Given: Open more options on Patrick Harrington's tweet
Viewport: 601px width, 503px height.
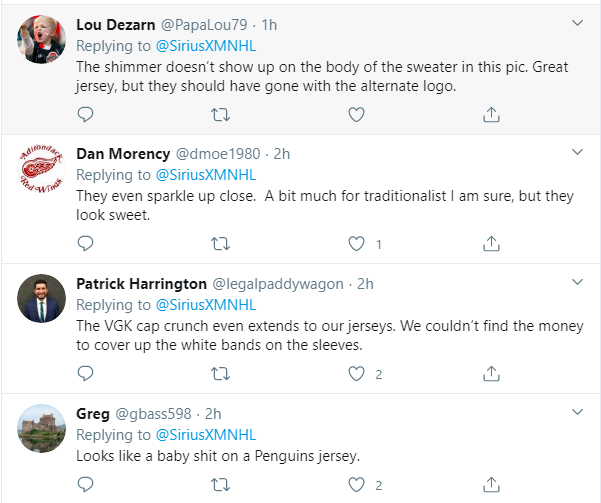Looking at the screenshot, I should pyautogui.click(x=577, y=283).
